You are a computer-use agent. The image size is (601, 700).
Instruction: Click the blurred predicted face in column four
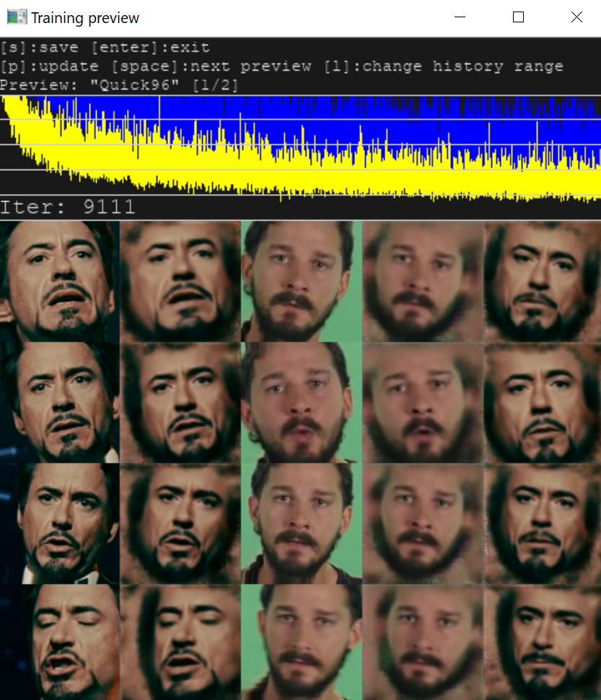(421, 280)
